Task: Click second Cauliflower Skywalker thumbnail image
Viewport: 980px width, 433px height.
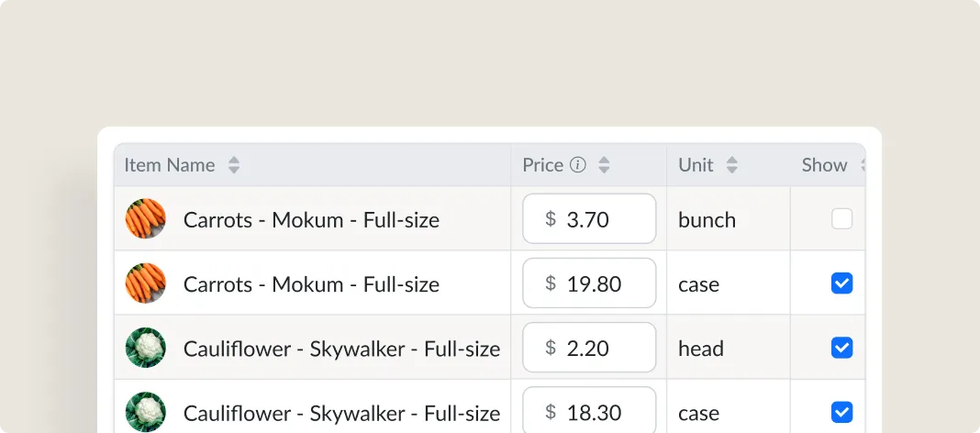Action: [145, 412]
